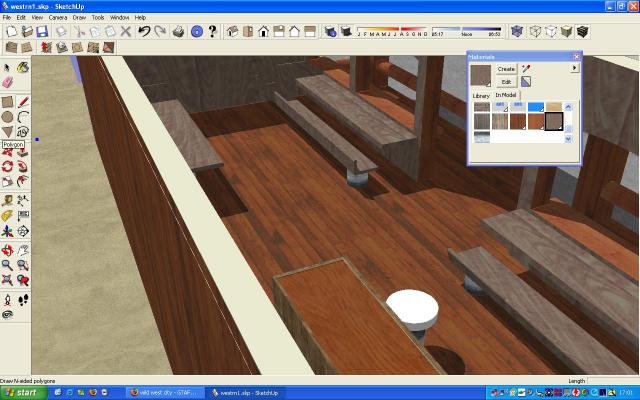Click the Undo arrow icon
The height and width of the screenshot is (400, 640).
pos(144,32)
